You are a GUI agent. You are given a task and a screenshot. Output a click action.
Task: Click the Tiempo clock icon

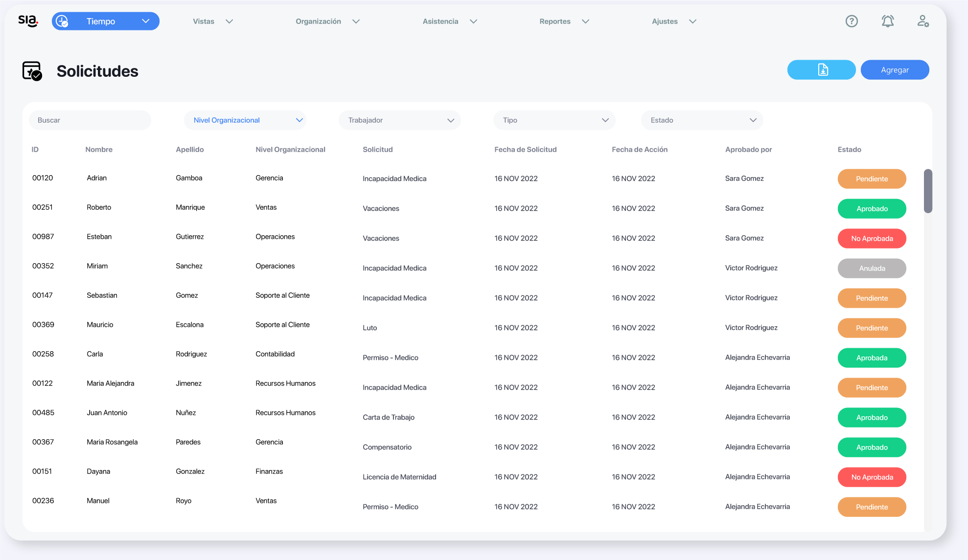click(x=62, y=21)
